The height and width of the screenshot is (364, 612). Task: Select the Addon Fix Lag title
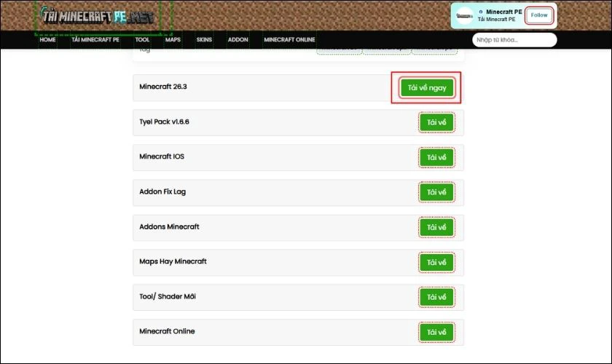tap(162, 191)
